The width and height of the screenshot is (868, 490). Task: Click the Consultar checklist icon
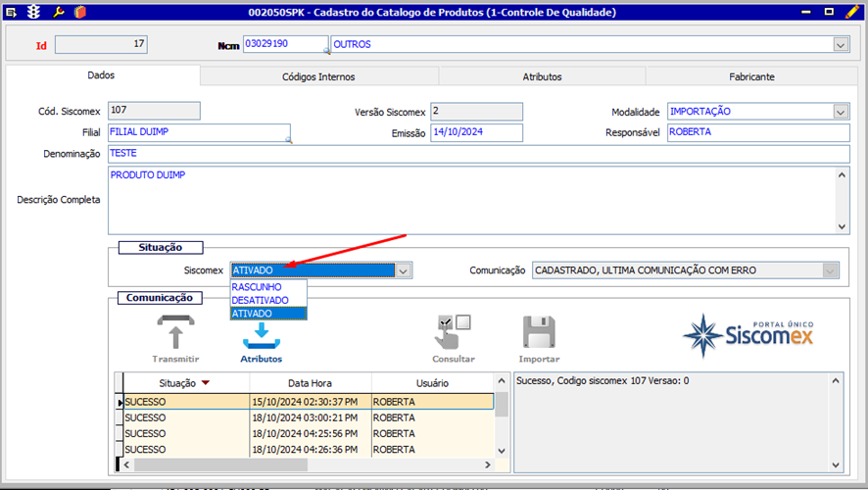click(x=454, y=332)
